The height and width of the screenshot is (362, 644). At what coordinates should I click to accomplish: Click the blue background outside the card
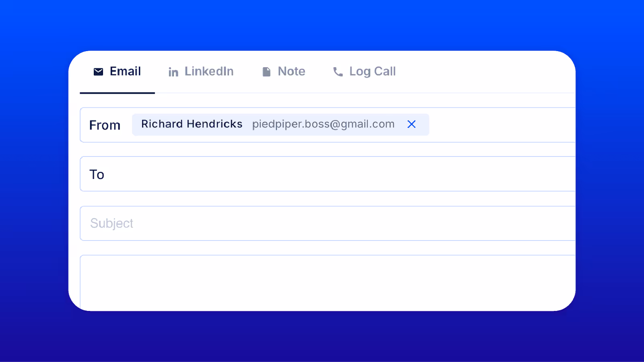point(322,24)
